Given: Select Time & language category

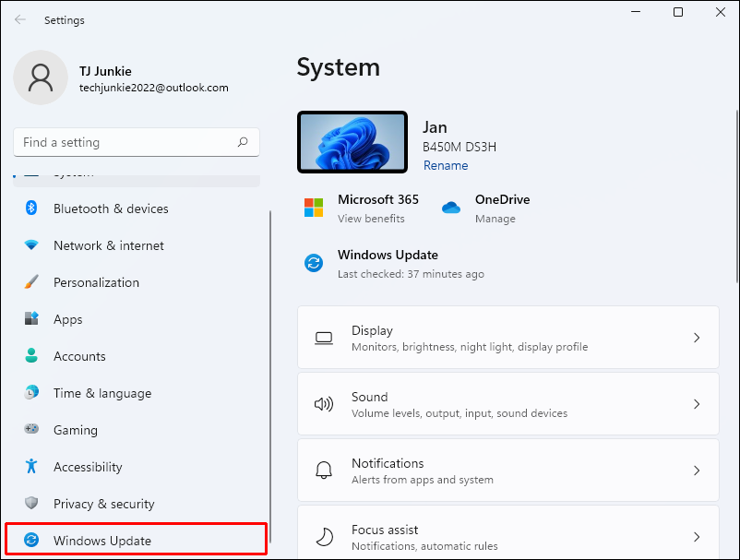Looking at the screenshot, I should 137,392.
